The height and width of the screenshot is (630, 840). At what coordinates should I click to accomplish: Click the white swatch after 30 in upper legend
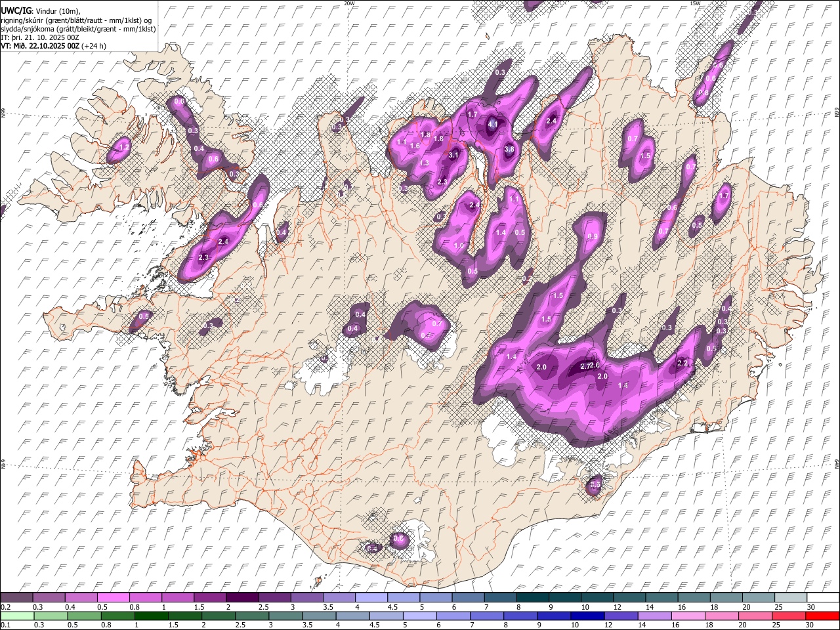click(x=823, y=598)
